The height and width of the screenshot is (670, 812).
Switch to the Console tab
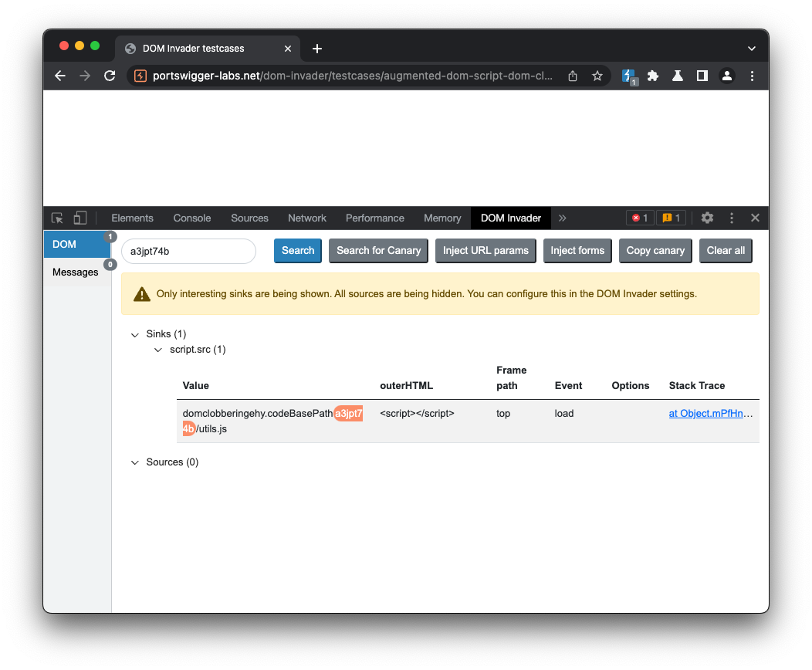point(192,218)
